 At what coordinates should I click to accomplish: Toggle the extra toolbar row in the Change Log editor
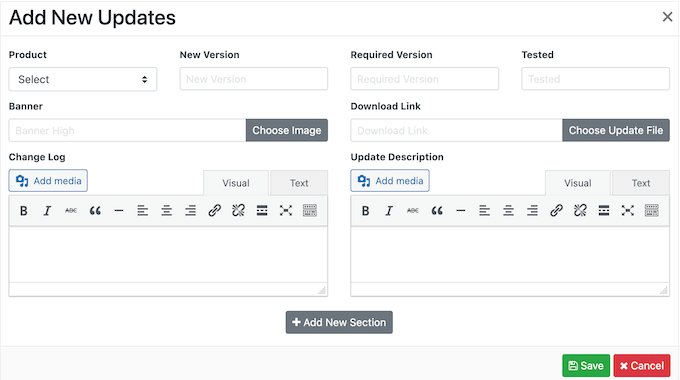(x=310, y=211)
